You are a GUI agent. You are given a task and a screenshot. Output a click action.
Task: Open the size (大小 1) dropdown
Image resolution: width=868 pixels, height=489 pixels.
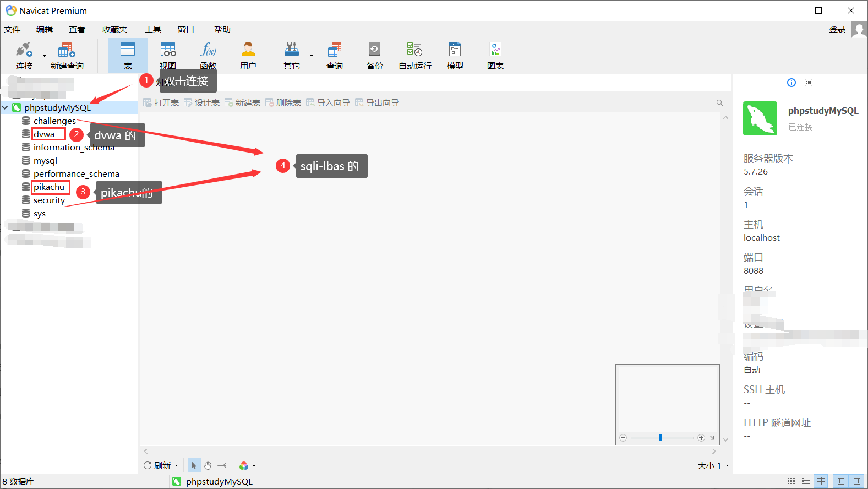click(713, 465)
